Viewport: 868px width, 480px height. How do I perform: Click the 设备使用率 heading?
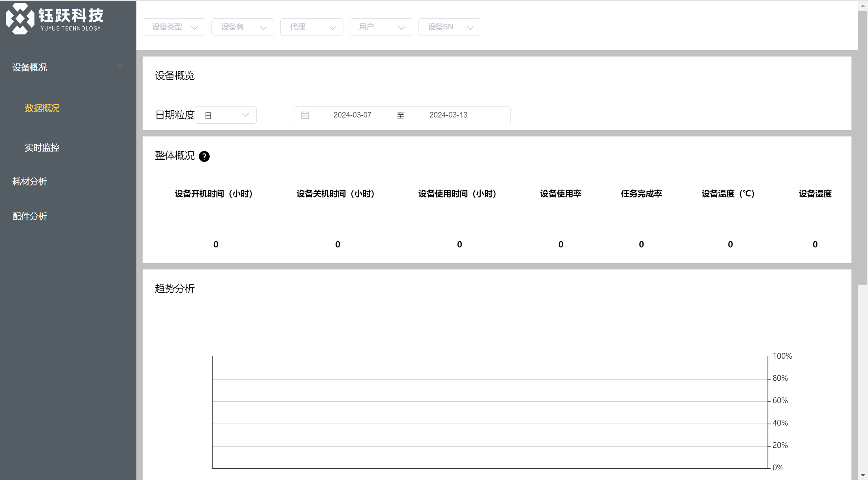[561, 194]
